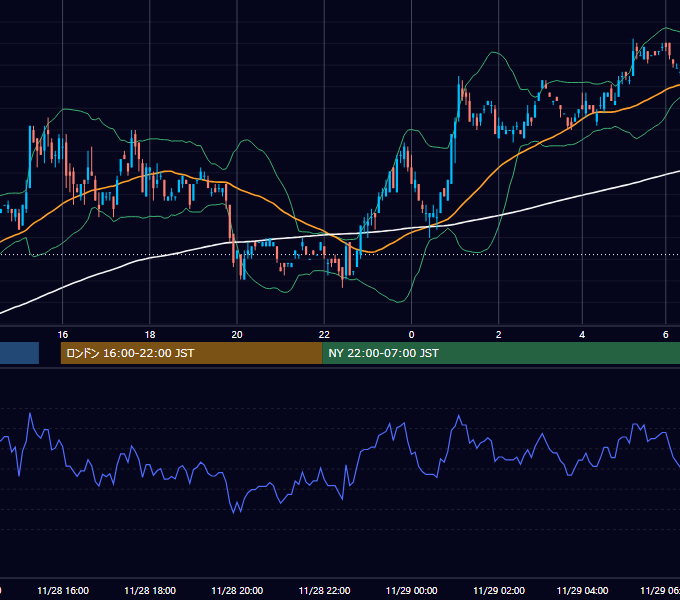
Task: Click the 11/29 00:00 date label
Action: tap(412, 590)
